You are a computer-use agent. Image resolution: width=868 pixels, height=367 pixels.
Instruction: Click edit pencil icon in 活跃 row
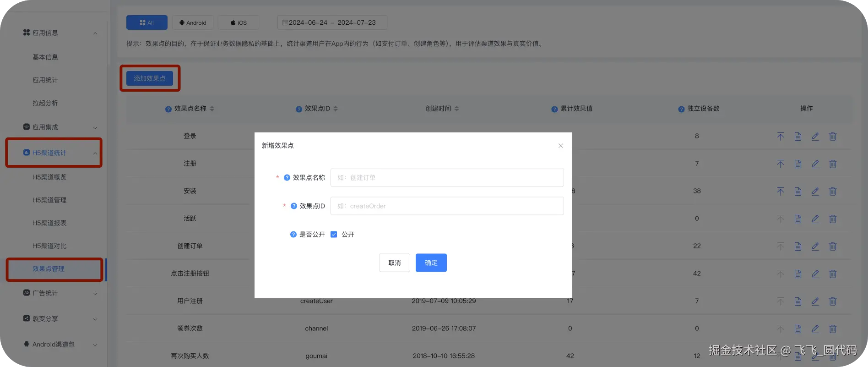815,219
